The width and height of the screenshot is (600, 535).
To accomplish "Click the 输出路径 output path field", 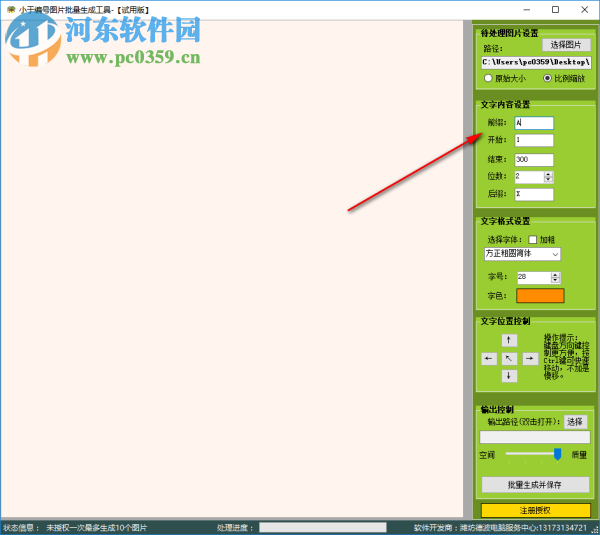I will (x=535, y=437).
